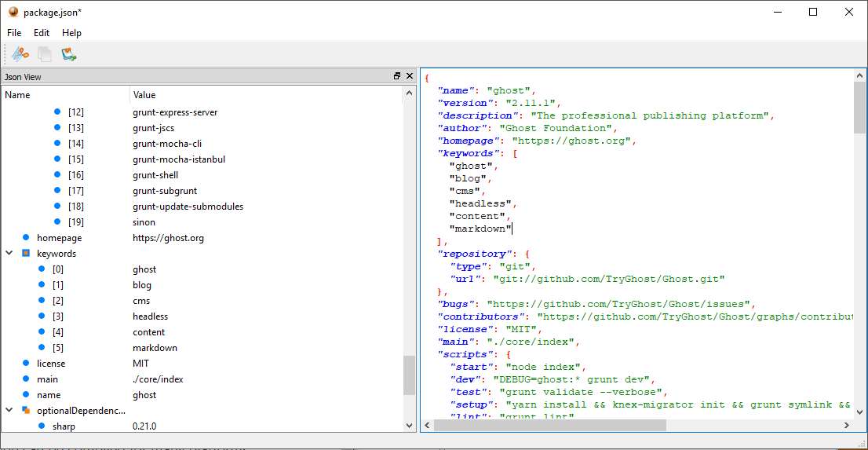Viewport: 868px width, 450px height.
Task: Click the "version" key in the editor
Action: pos(465,103)
